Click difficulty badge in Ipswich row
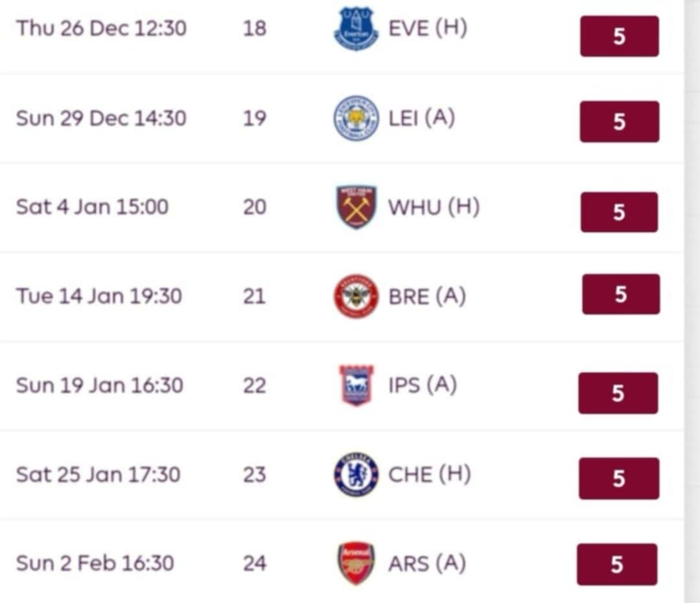700x603 pixels. pyautogui.click(x=618, y=393)
